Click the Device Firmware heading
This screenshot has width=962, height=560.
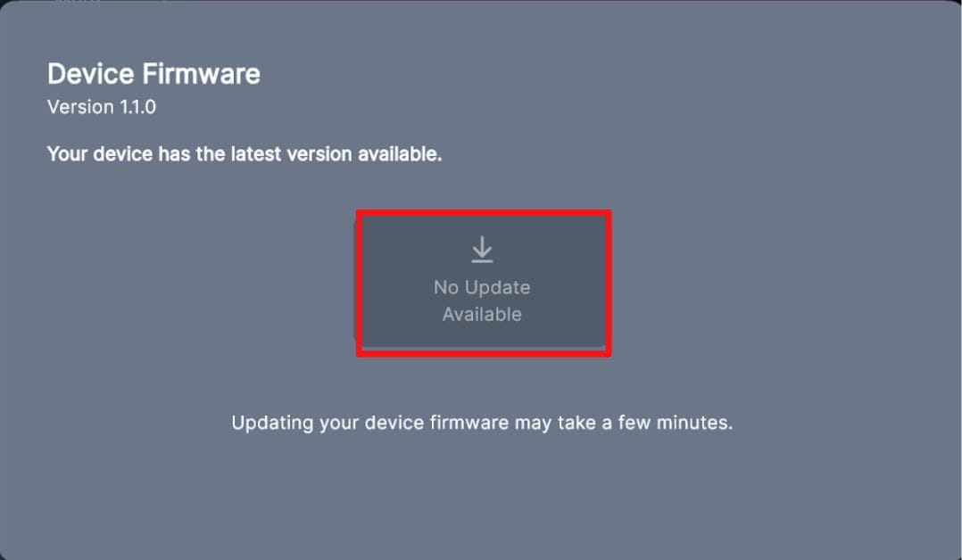(154, 74)
